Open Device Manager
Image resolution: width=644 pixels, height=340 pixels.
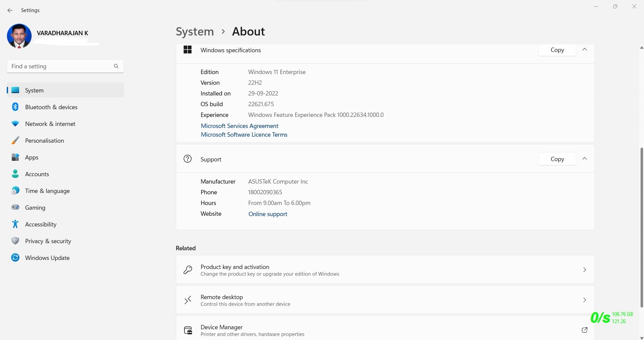pos(385,328)
